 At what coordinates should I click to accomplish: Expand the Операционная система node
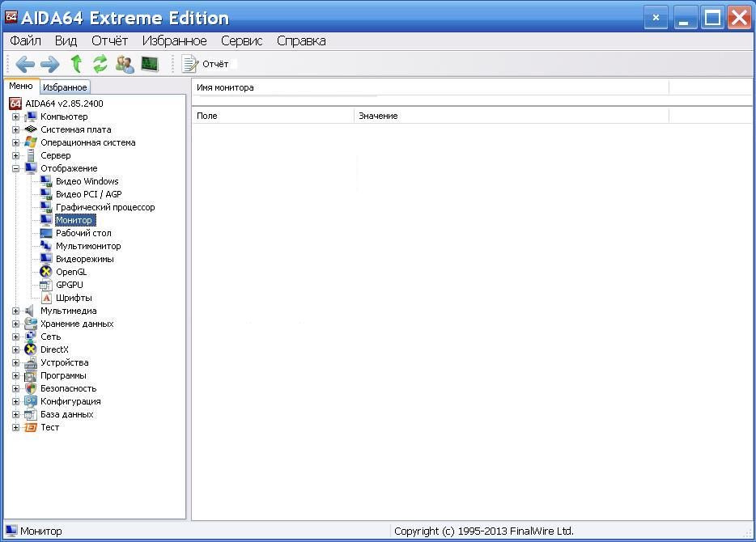(15, 142)
